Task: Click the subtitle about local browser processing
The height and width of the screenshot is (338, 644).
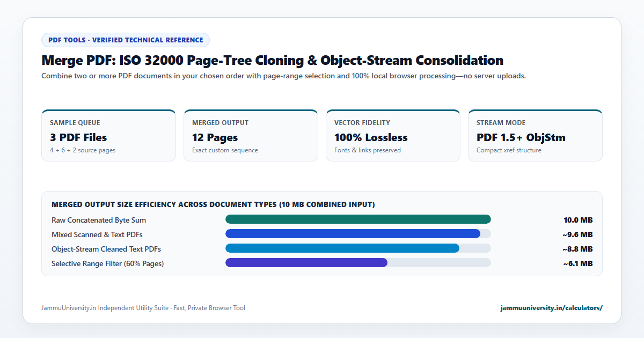Action: tap(283, 76)
